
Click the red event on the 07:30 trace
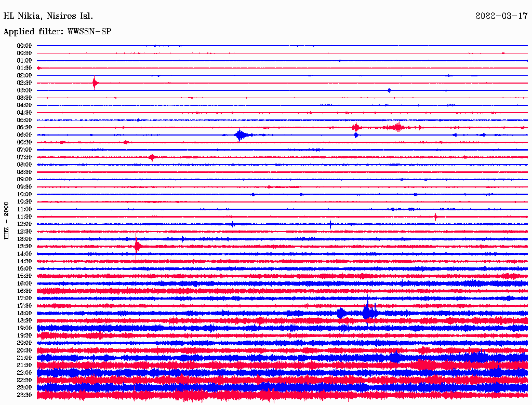152,157
